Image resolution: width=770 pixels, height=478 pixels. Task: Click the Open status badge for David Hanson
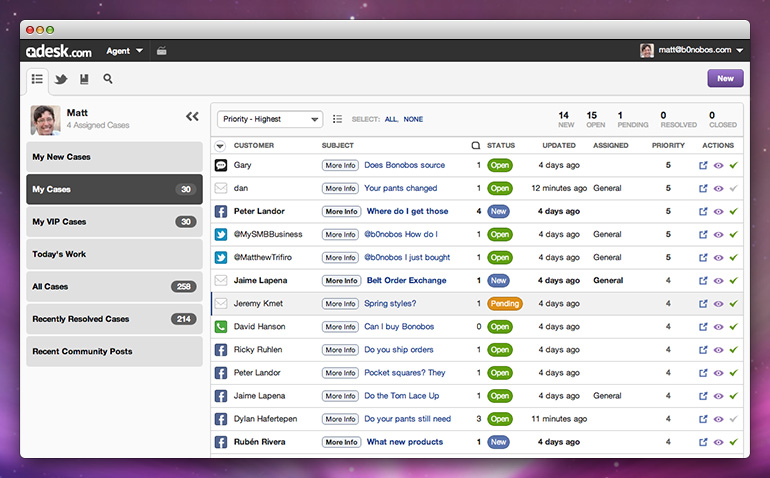click(x=499, y=327)
